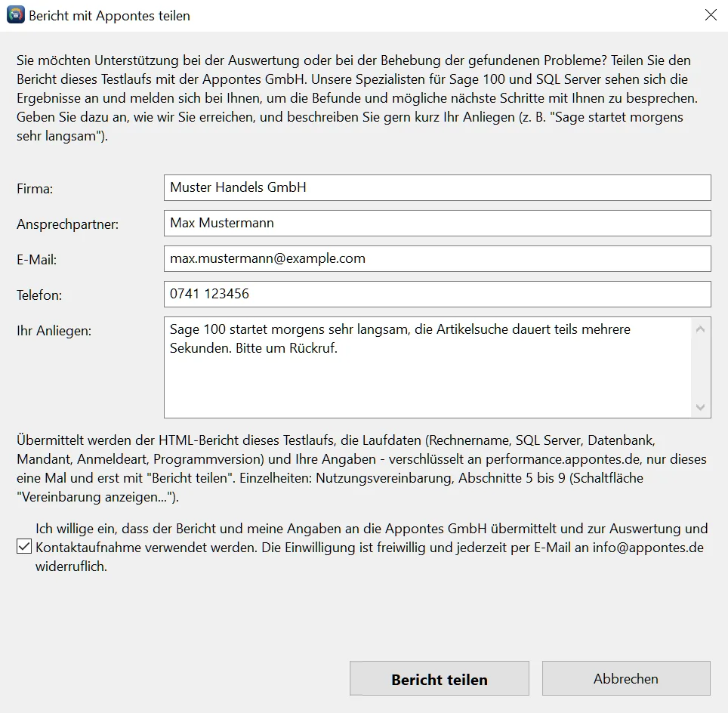
Task: Toggle the consent checkbox for report transmission
Action: point(24,546)
